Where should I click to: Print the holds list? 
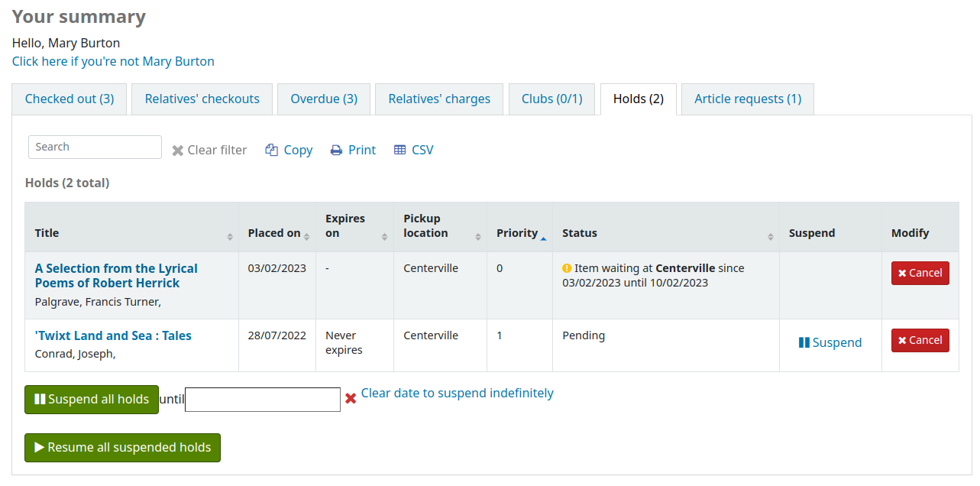tap(352, 150)
